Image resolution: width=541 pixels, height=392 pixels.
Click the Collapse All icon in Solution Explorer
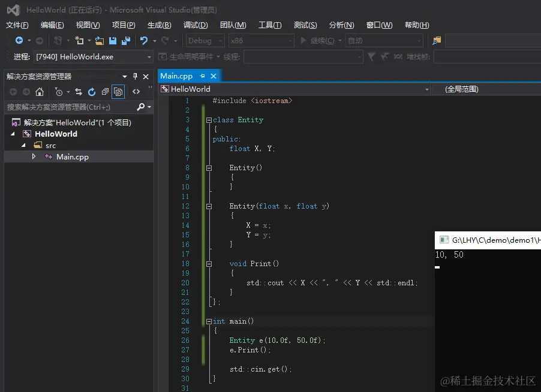[x=105, y=92]
